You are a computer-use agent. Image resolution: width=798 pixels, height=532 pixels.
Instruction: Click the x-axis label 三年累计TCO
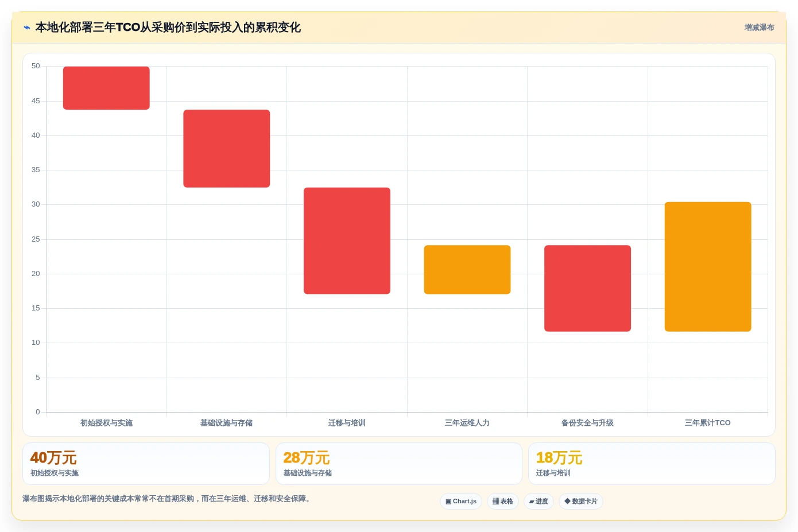[708, 423]
